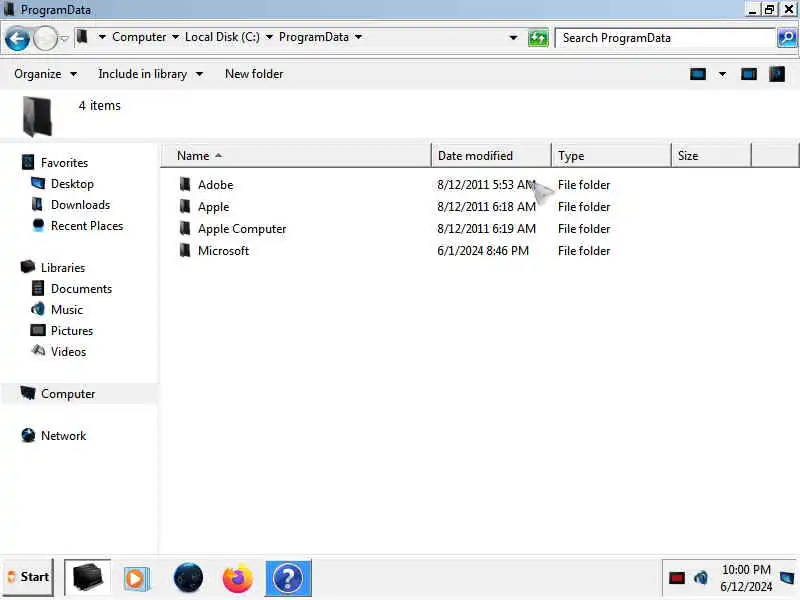Open Downloads under Favorites
Image resolution: width=800 pixels, height=600 pixels.
click(80, 205)
